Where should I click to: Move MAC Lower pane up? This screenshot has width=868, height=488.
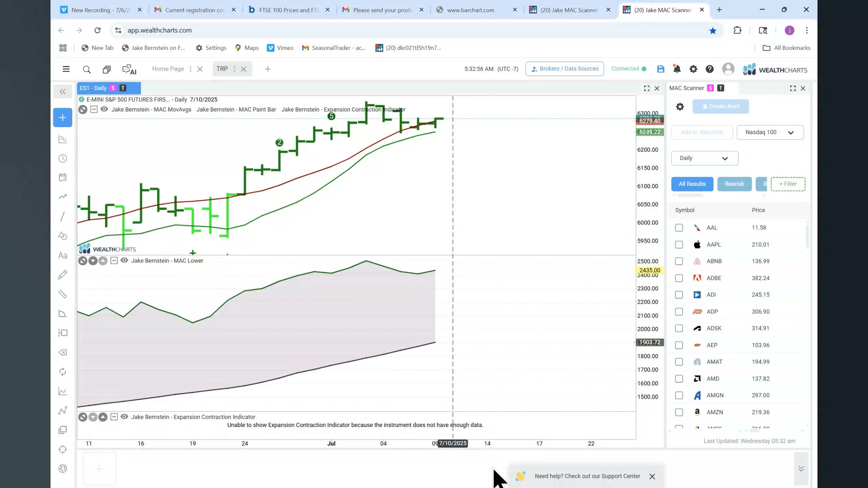103,261
